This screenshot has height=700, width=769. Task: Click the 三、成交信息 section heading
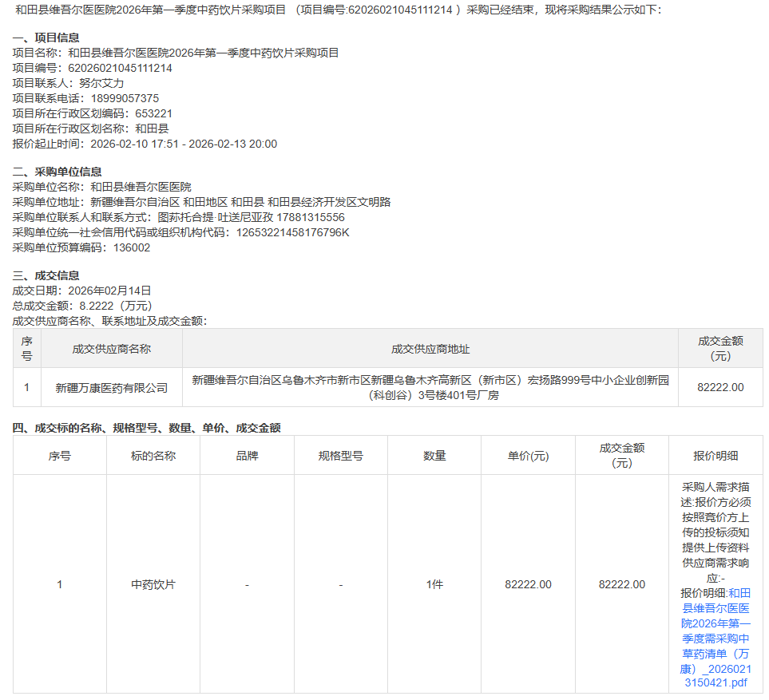(x=46, y=275)
